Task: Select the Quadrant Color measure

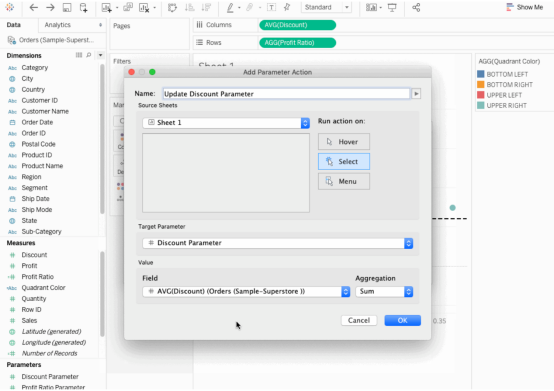Action: [43, 288]
